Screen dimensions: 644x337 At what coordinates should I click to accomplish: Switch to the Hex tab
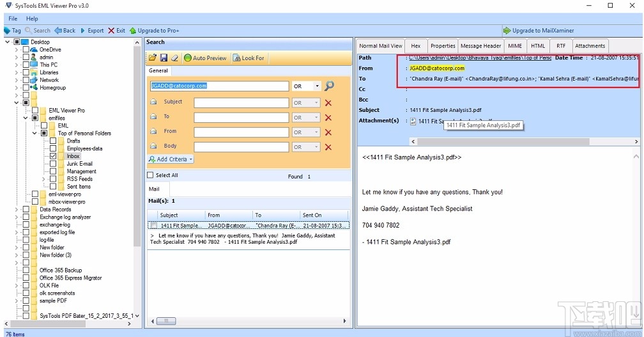(416, 46)
